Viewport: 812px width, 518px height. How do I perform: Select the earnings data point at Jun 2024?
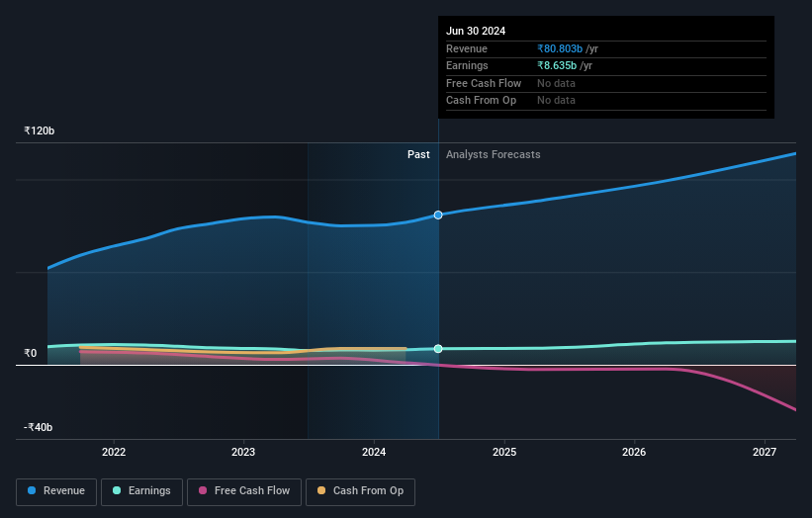point(438,349)
